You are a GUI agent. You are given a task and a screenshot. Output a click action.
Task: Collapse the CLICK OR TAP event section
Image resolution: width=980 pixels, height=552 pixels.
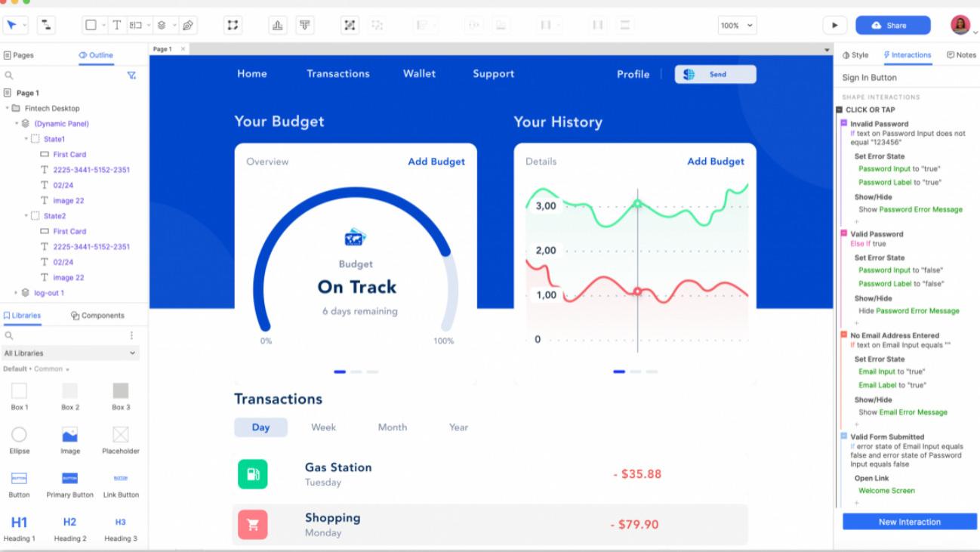(839, 109)
